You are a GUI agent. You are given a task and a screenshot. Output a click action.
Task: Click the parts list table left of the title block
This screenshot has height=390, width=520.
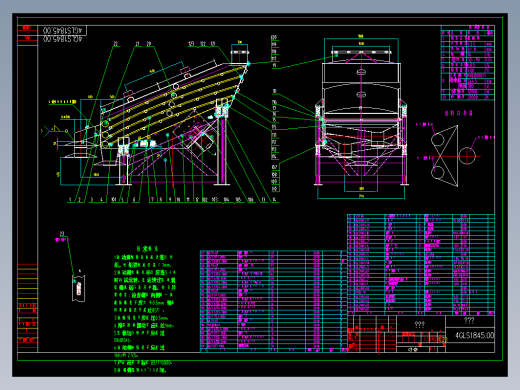point(273,301)
